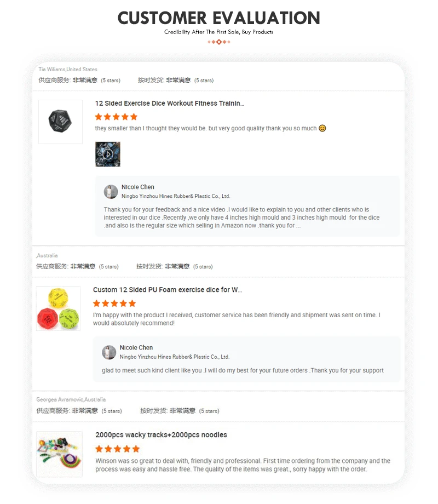Click the star rating of PU foam dice review
The width and height of the screenshot is (438, 504).
tap(114, 303)
